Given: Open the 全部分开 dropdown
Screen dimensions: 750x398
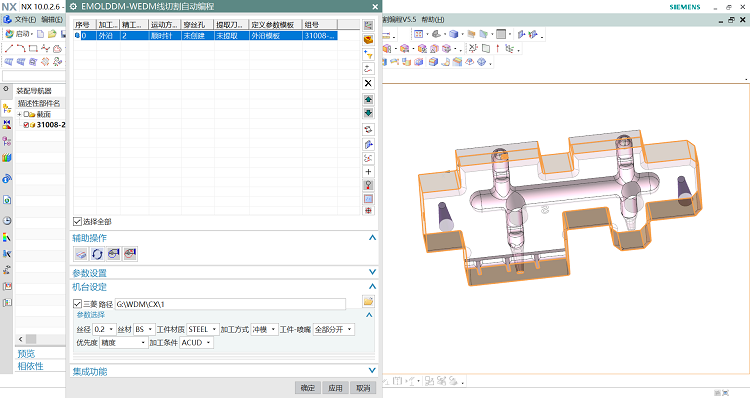Looking at the screenshot, I should pyautogui.click(x=334, y=329).
